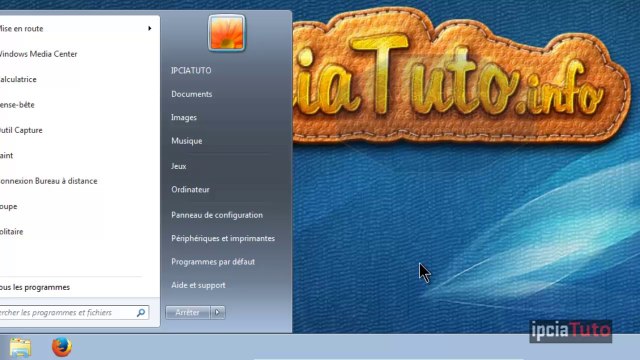Open Connexion Bureau à distance
This screenshot has width=640, height=360.
pyautogui.click(x=49, y=181)
